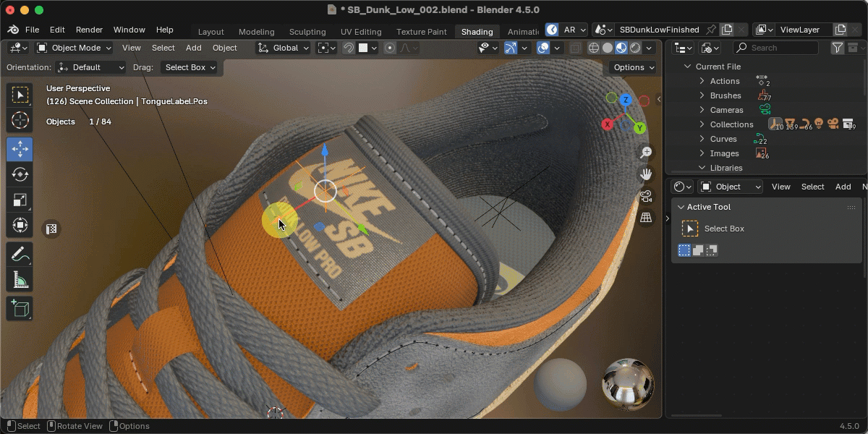Click the Y axis on navigation gizmo

click(x=640, y=128)
